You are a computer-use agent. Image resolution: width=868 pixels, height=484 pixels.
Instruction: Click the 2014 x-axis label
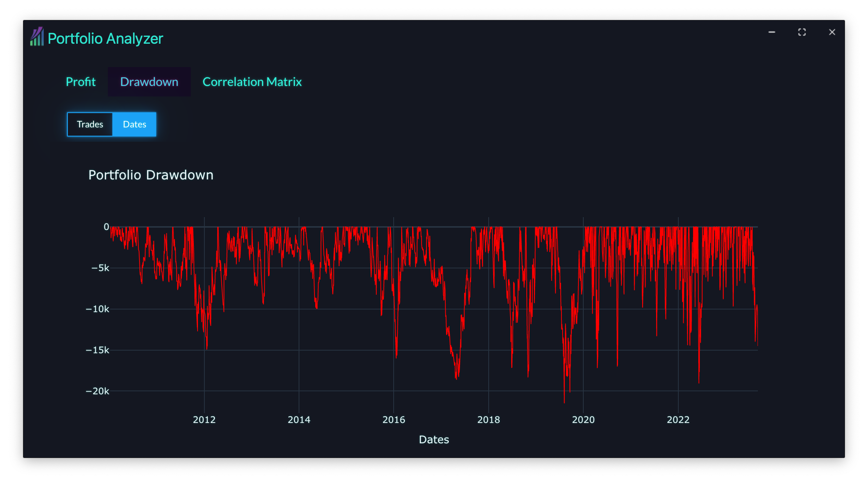coord(299,420)
